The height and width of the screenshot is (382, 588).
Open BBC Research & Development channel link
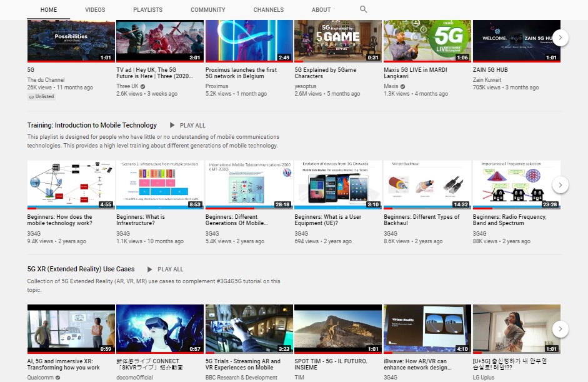click(241, 378)
